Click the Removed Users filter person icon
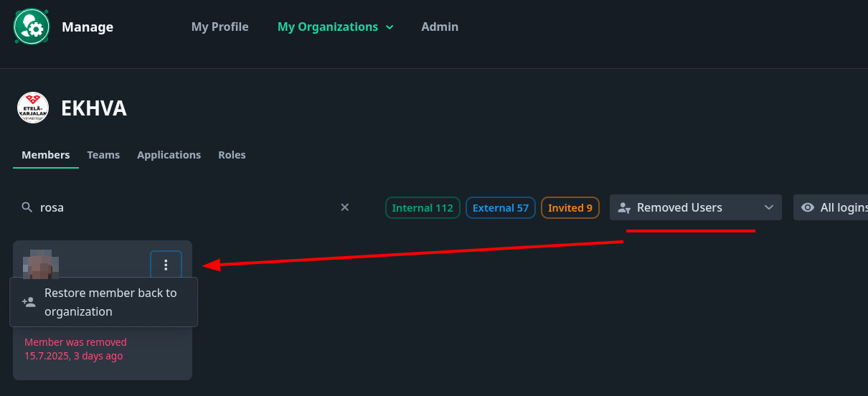This screenshot has height=396, width=868. (x=624, y=208)
